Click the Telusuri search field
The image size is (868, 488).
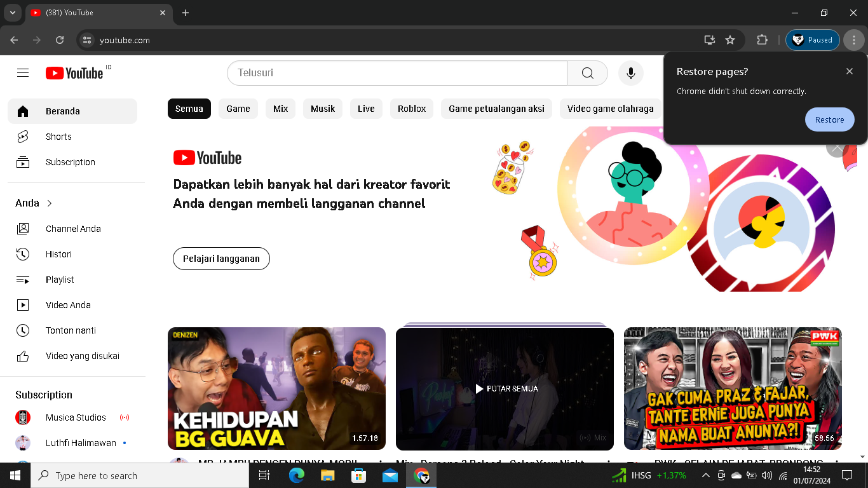(397, 73)
